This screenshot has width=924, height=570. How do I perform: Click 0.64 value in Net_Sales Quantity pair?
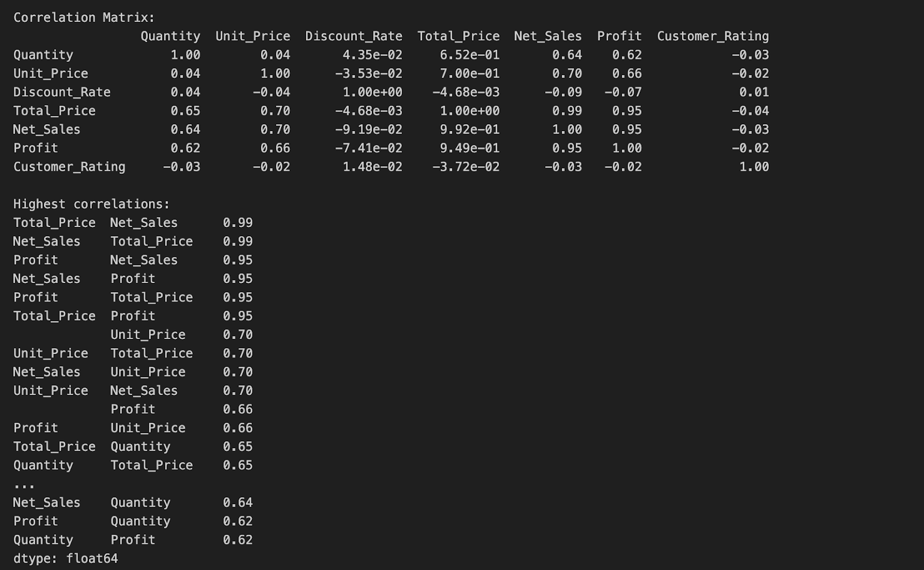[x=237, y=503]
